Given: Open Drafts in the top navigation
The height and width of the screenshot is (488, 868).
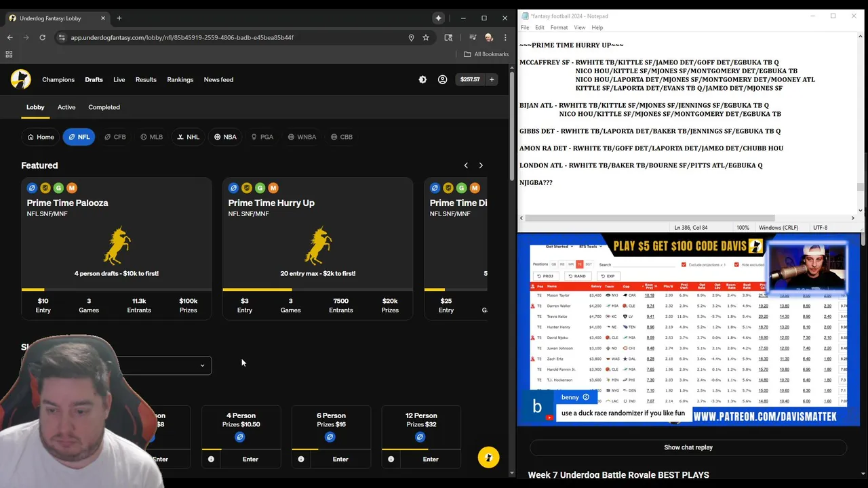Looking at the screenshot, I should pyautogui.click(x=94, y=79).
